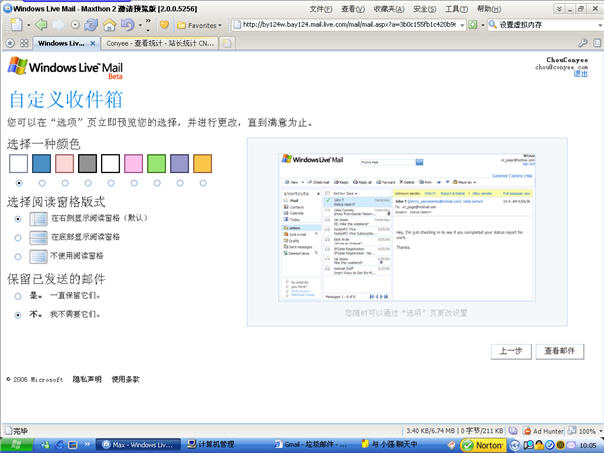Click 退出 sign-out link
Image resolution: width=604 pixels, height=453 pixels.
click(581, 74)
